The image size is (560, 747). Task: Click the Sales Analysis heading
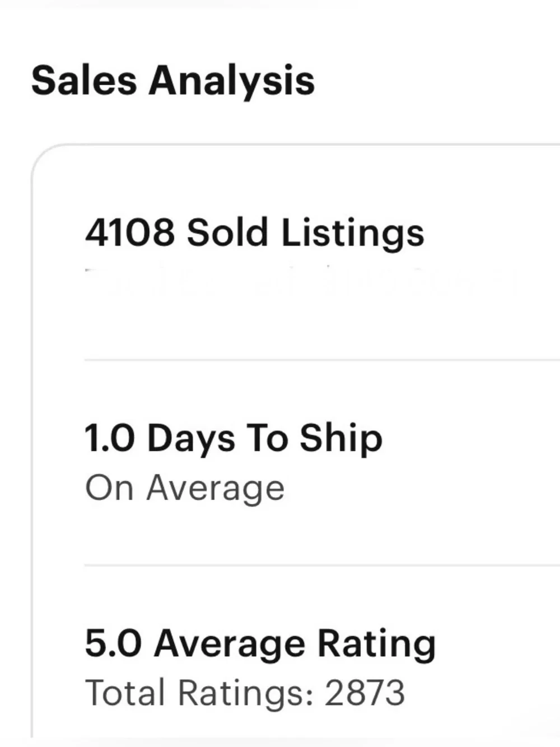point(172,81)
